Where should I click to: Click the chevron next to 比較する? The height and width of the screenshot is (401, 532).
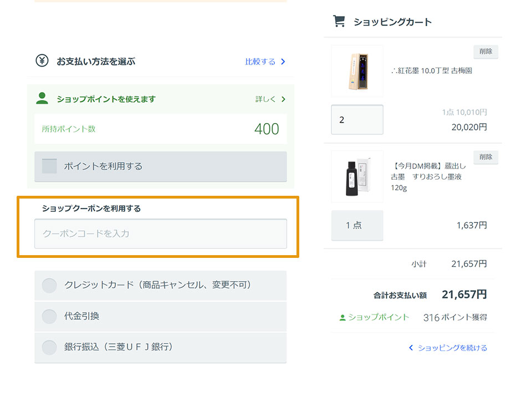(283, 62)
